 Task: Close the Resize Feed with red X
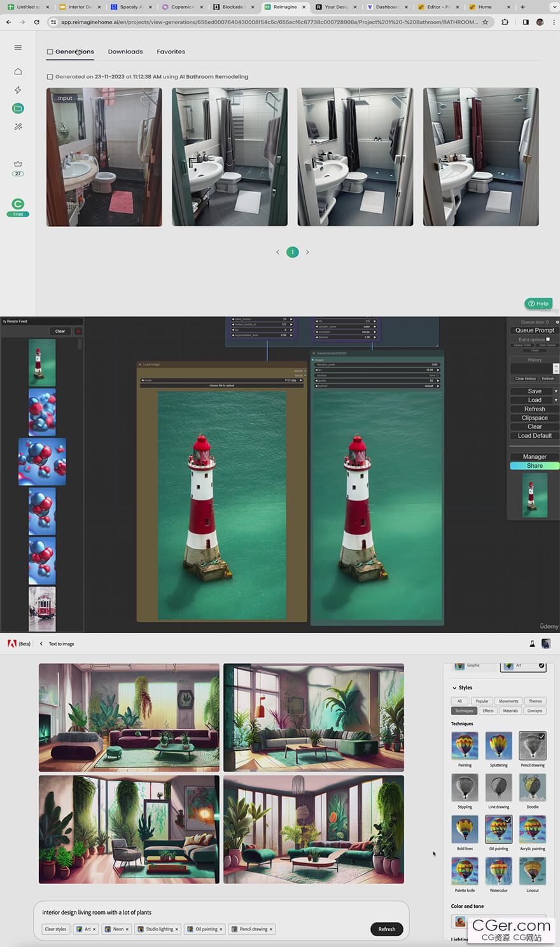[x=78, y=331]
